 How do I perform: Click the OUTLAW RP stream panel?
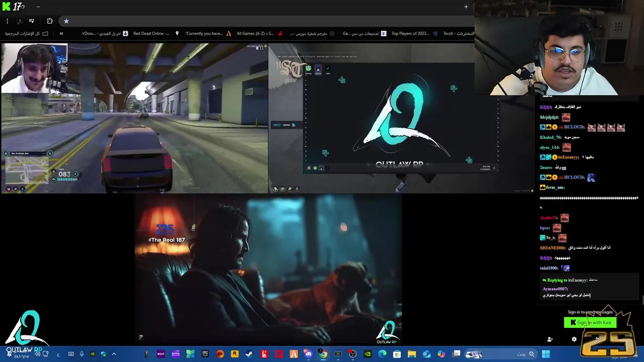click(401, 119)
